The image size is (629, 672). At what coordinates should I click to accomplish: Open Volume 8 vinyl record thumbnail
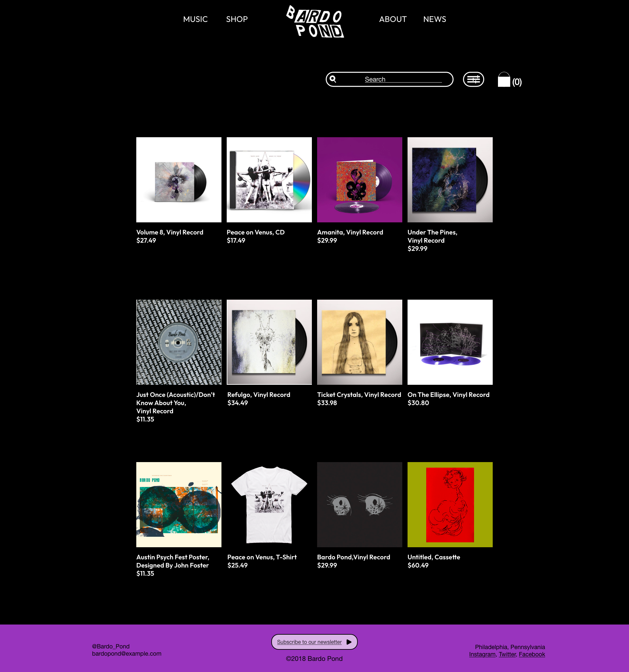tap(179, 180)
